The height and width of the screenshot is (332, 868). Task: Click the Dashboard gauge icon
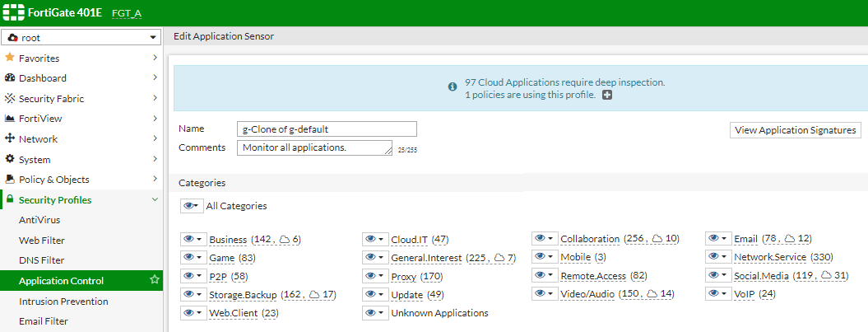point(10,78)
